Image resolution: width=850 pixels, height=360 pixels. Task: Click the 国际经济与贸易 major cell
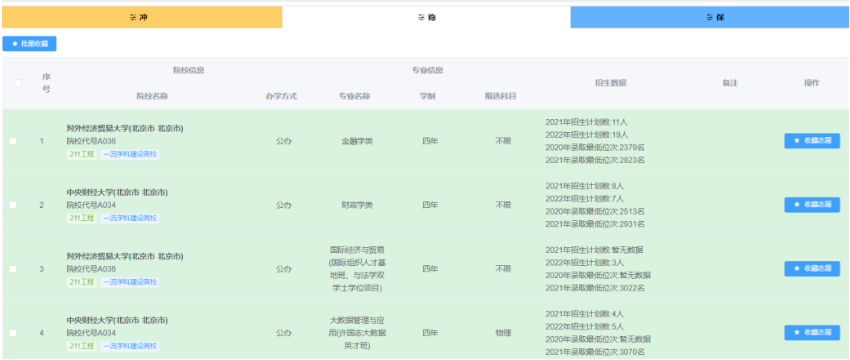click(x=357, y=269)
